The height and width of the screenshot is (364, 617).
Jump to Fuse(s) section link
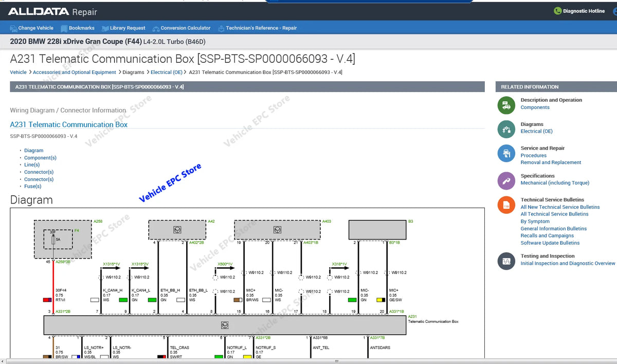pos(33,187)
